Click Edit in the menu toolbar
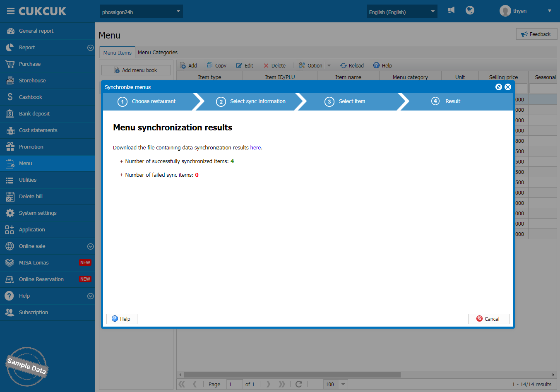The image size is (560, 392). coord(245,65)
